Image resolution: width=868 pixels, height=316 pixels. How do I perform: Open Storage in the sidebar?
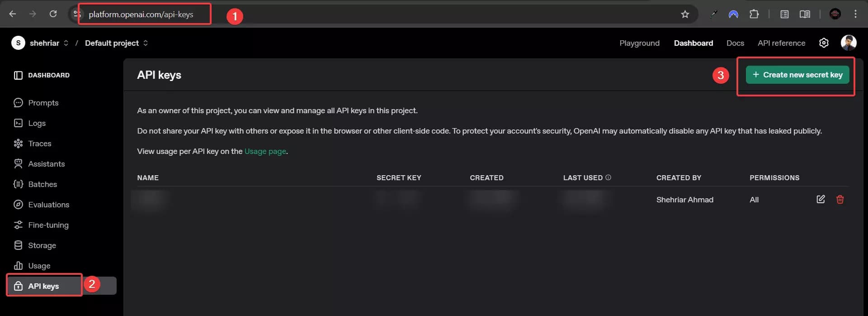(x=42, y=245)
